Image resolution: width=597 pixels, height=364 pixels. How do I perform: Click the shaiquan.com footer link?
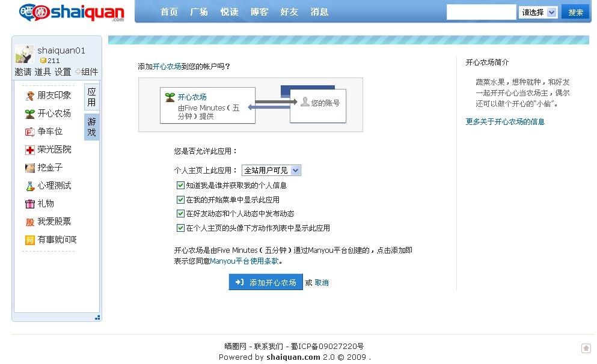[293, 357]
